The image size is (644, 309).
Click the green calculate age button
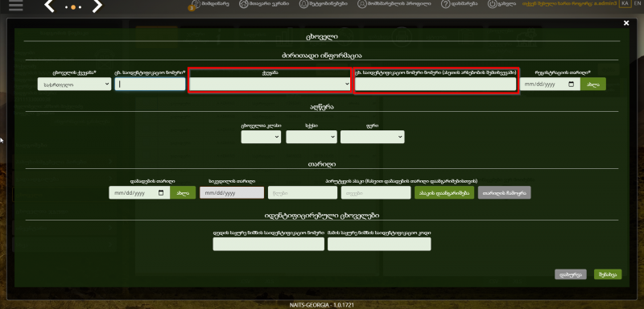(x=444, y=193)
